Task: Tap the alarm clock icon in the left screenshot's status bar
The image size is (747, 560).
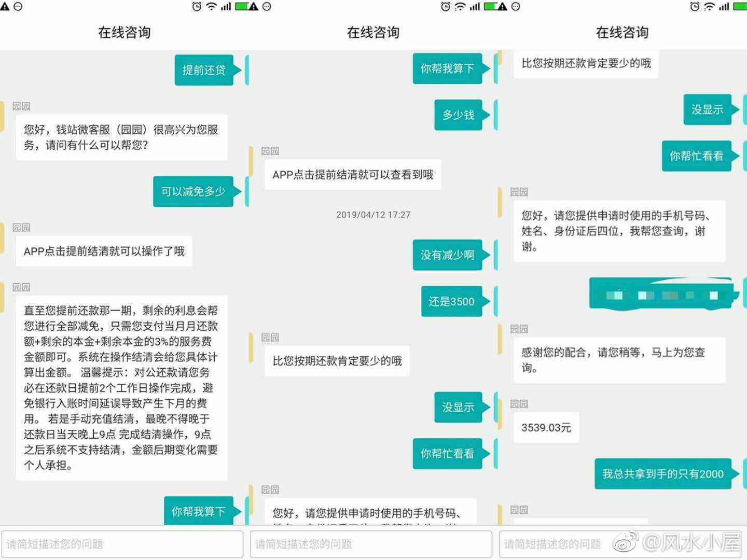Action: tap(197, 6)
